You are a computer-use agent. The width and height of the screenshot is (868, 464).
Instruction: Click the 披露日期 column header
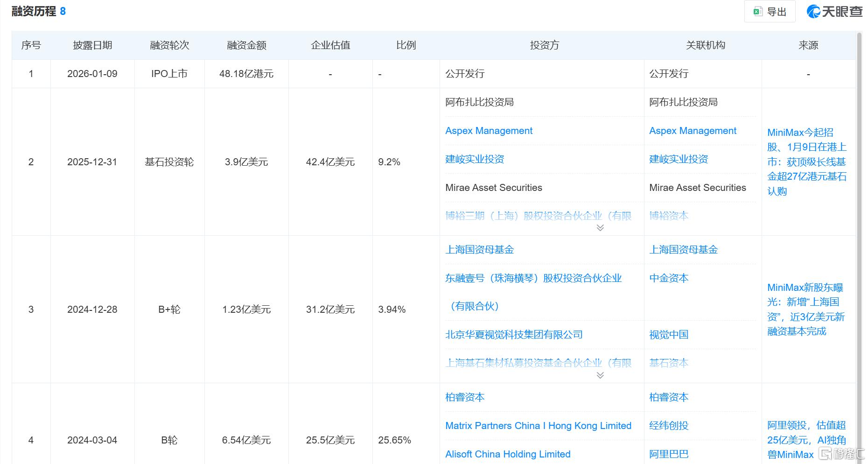(x=92, y=45)
